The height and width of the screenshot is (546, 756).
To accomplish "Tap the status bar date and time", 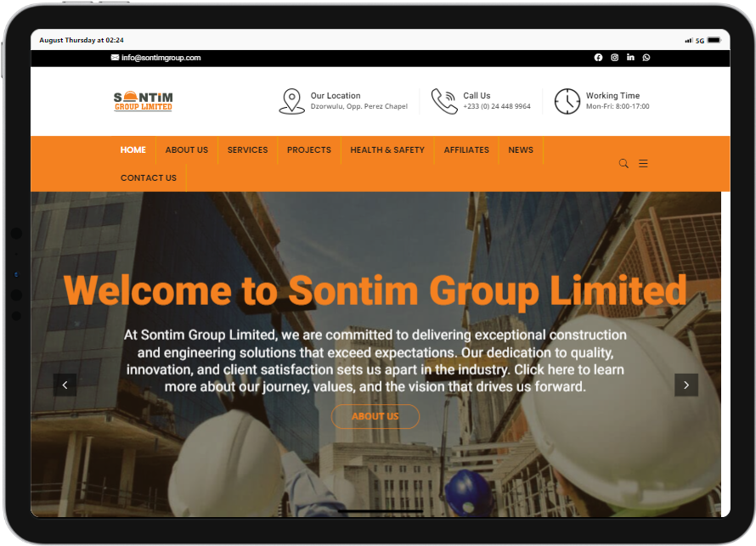I will 82,40.
